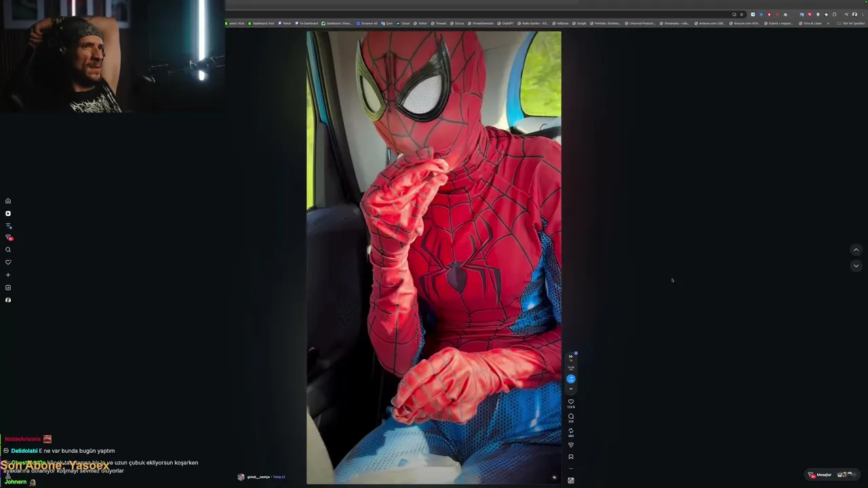
Task: Open the dashboard icon below the plus
Action: pyautogui.click(x=8, y=287)
